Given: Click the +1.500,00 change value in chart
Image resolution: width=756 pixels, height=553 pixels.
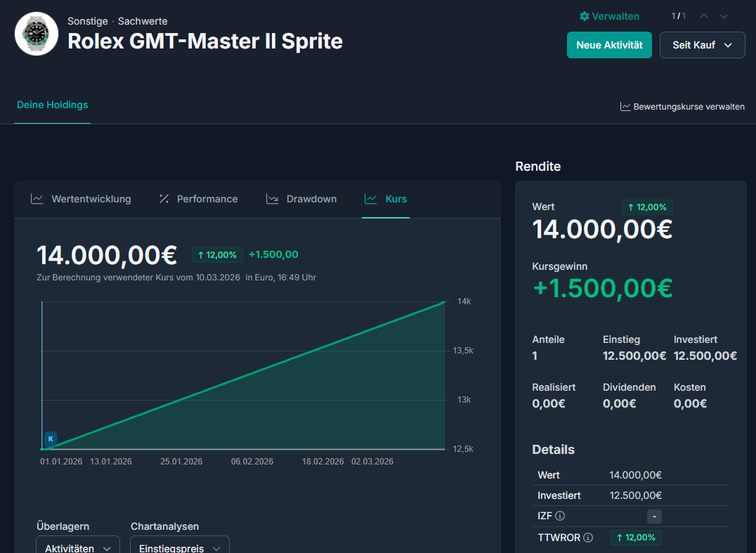Looking at the screenshot, I should coord(273,254).
